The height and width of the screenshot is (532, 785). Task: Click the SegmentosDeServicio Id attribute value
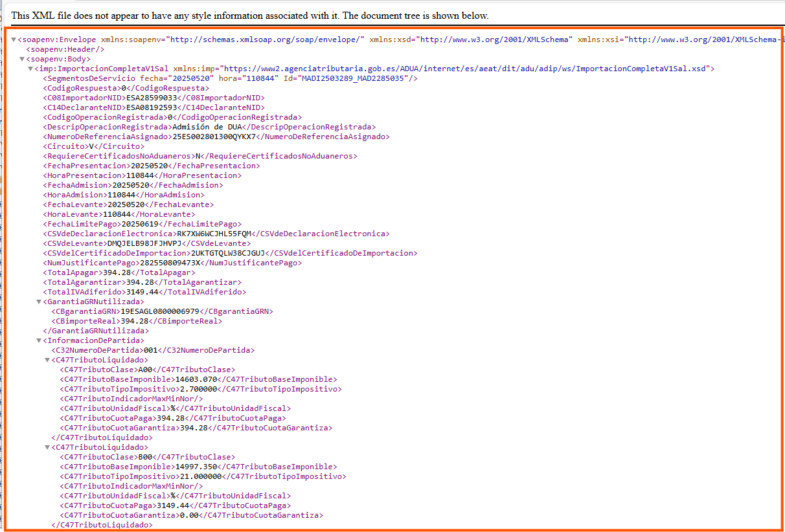pyautogui.click(x=355, y=78)
